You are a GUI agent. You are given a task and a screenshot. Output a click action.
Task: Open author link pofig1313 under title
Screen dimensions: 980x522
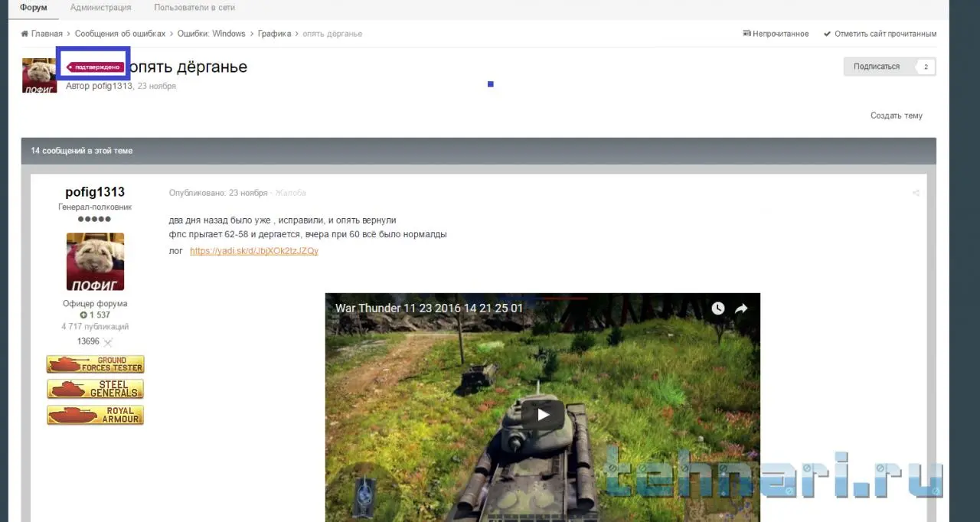[x=112, y=86]
